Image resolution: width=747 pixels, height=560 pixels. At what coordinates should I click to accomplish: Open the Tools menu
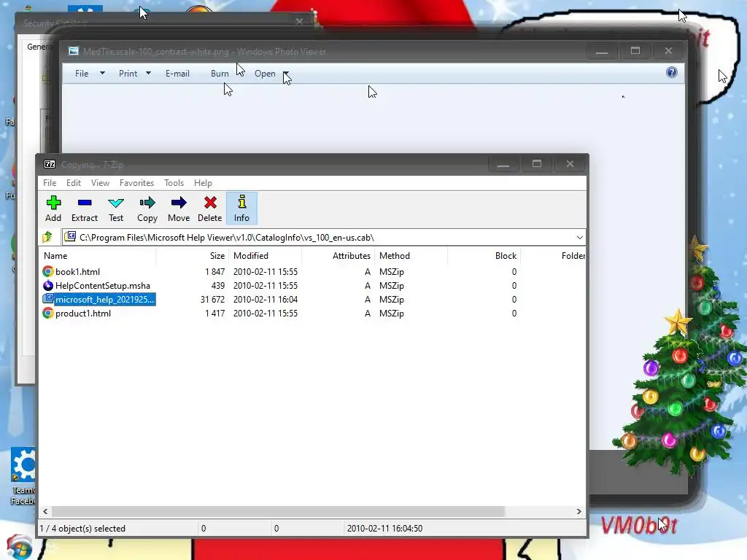(x=174, y=183)
